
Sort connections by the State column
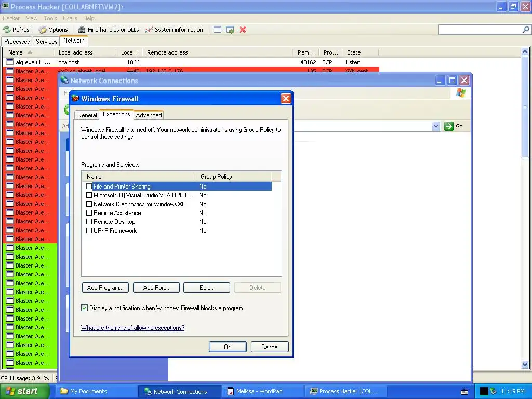pyautogui.click(x=360, y=52)
